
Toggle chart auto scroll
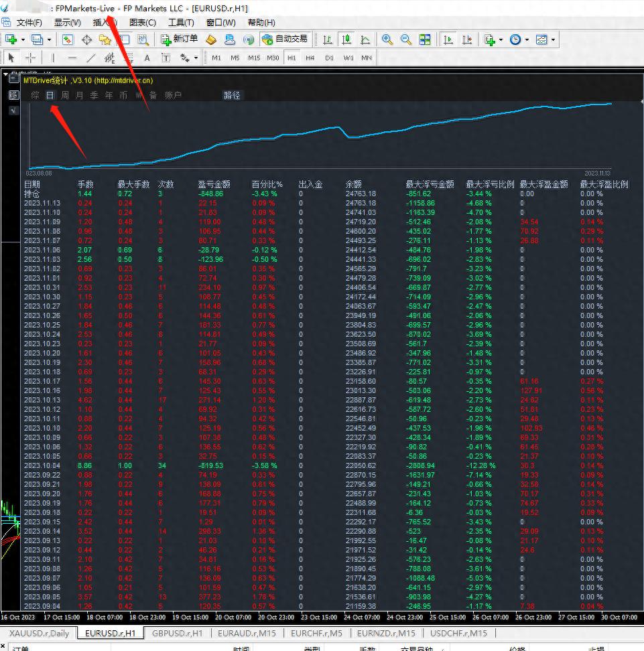448,40
